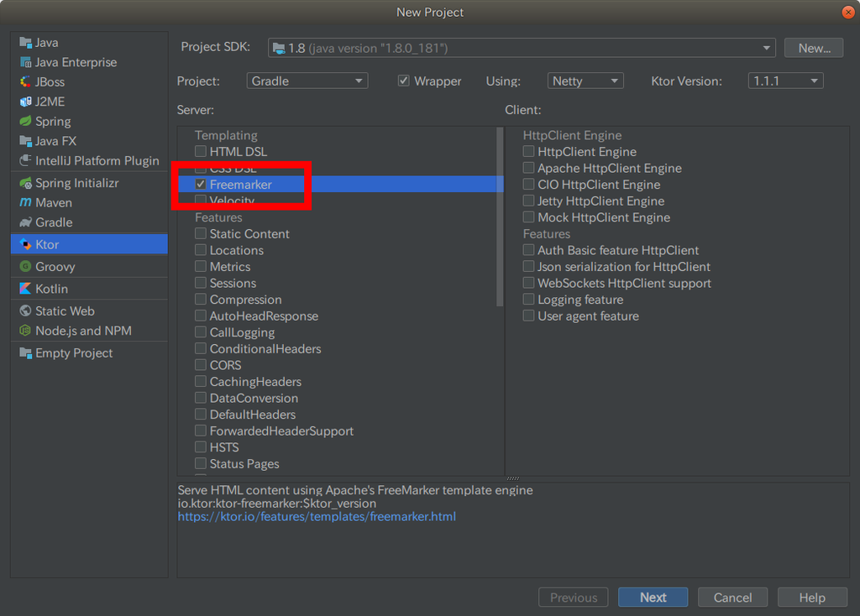
Task: Click the Ktor icon in sidebar
Action: [x=25, y=244]
